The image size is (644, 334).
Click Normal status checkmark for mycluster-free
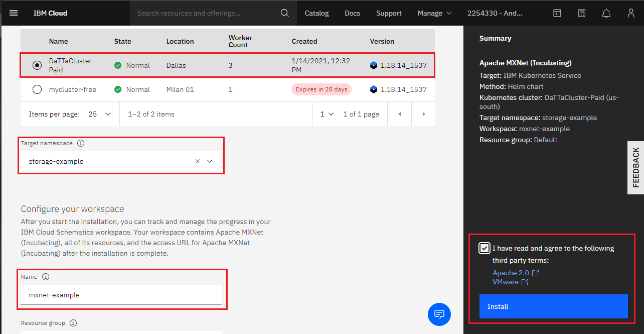tap(118, 89)
